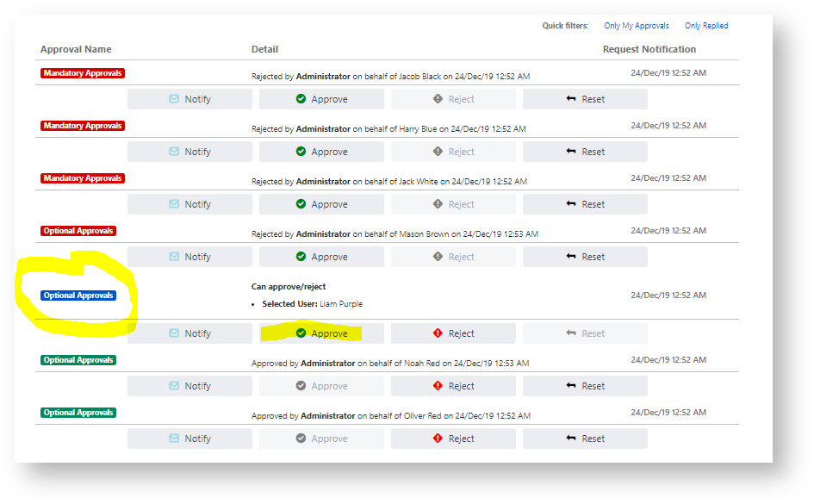814x504 pixels.
Task: Click the Request Notification column header
Action: [x=649, y=49]
